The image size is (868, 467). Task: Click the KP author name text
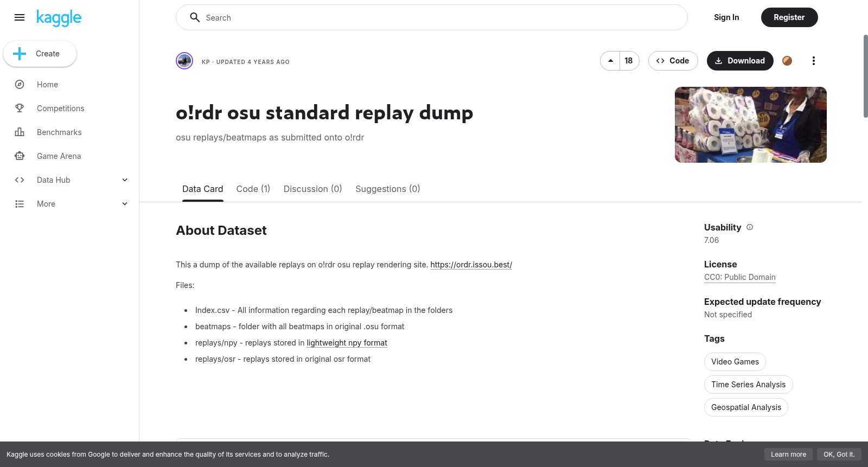pyautogui.click(x=206, y=62)
